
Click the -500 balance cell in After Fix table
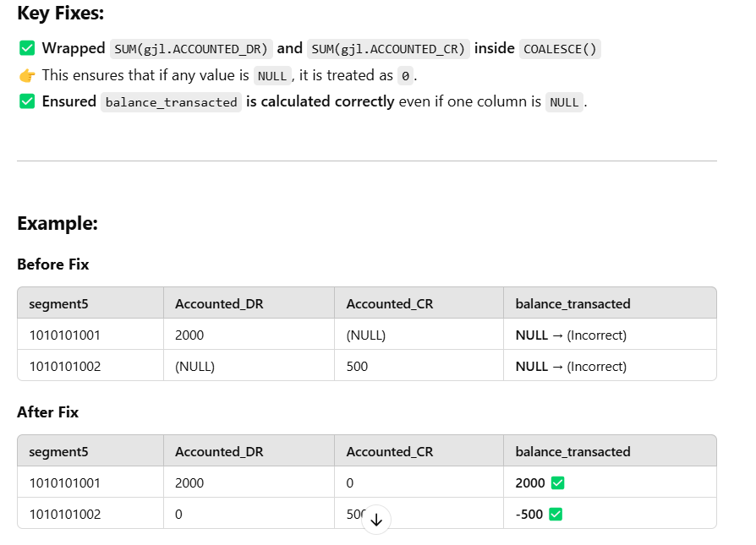[529, 514]
